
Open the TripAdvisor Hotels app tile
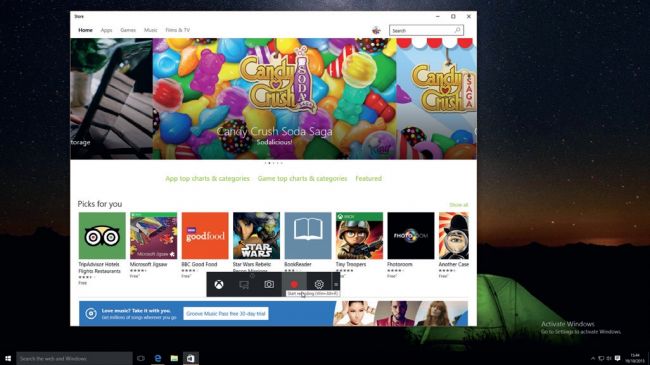102,236
